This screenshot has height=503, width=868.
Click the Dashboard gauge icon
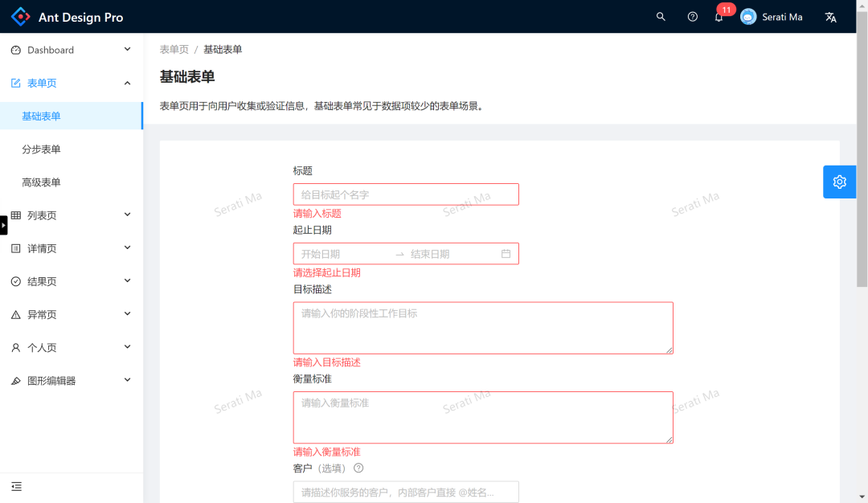16,50
